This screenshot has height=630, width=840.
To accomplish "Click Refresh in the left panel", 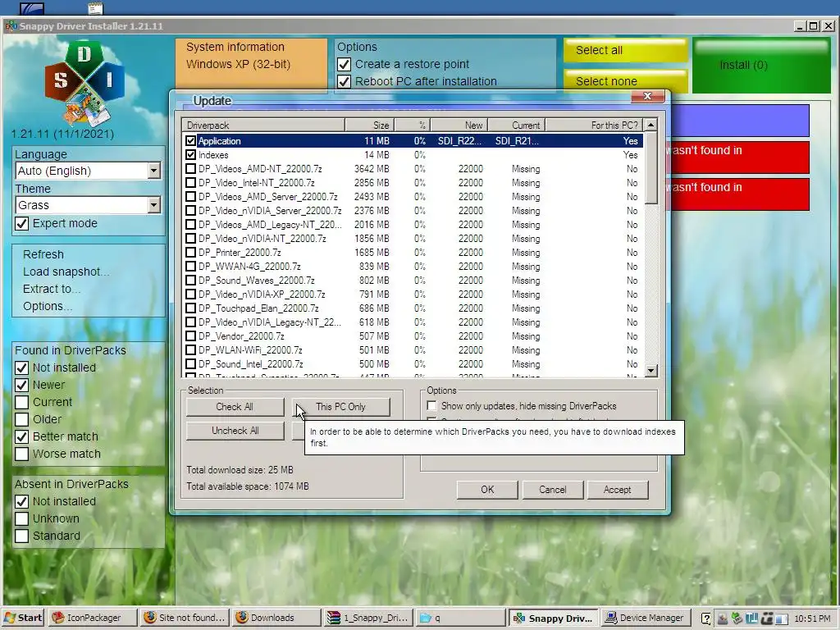I will tap(43, 254).
